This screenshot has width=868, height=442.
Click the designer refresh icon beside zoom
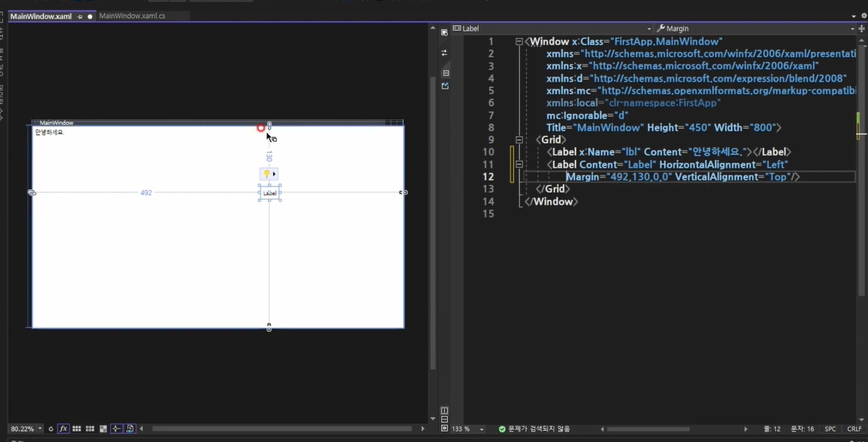click(51, 429)
